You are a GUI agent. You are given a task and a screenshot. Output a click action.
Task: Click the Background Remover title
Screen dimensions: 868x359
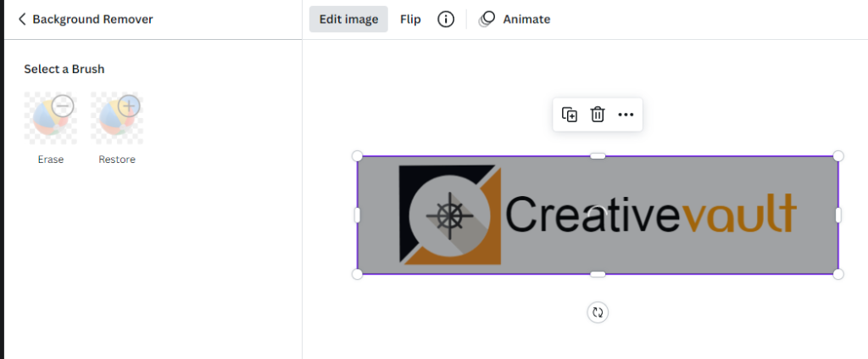[x=92, y=20]
